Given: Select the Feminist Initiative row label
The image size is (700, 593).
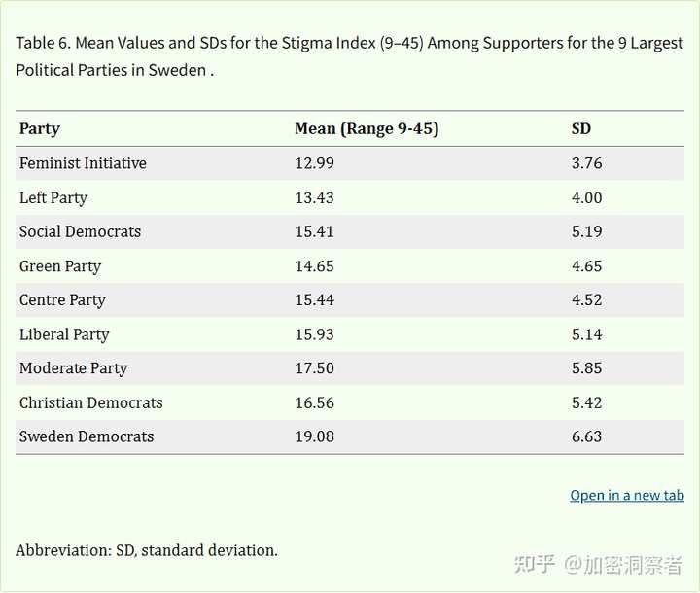Looking at the screenshot, I should (83, 163).
